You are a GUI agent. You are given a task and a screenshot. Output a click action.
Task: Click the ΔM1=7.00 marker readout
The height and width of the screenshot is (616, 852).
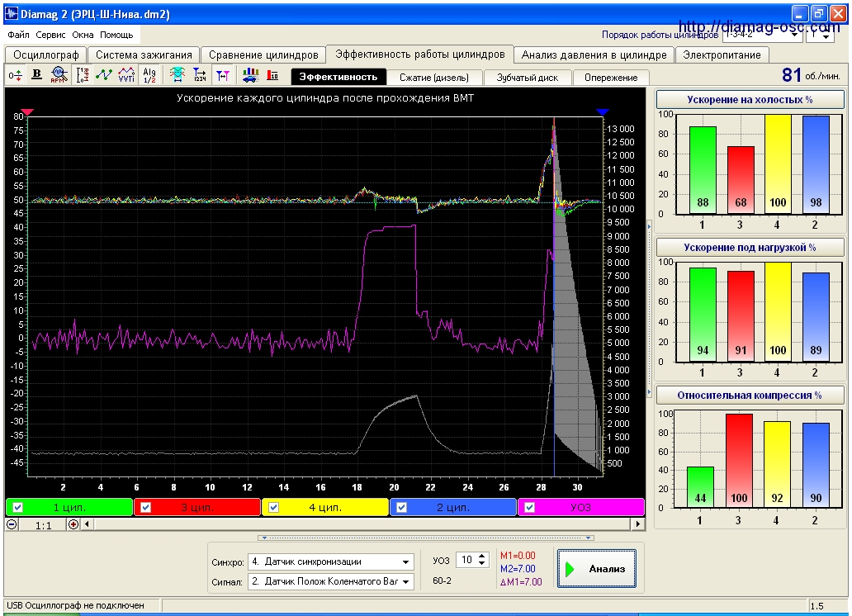tap(521, 582)
